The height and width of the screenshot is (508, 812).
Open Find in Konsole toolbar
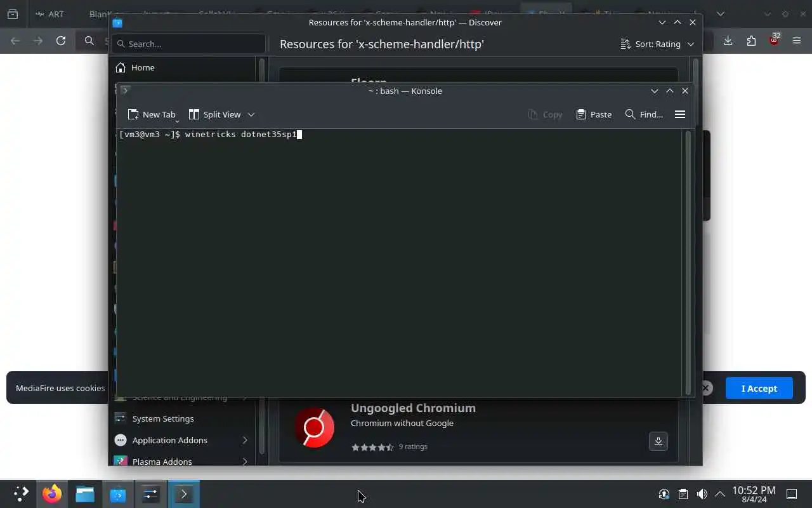click(644, 114)
